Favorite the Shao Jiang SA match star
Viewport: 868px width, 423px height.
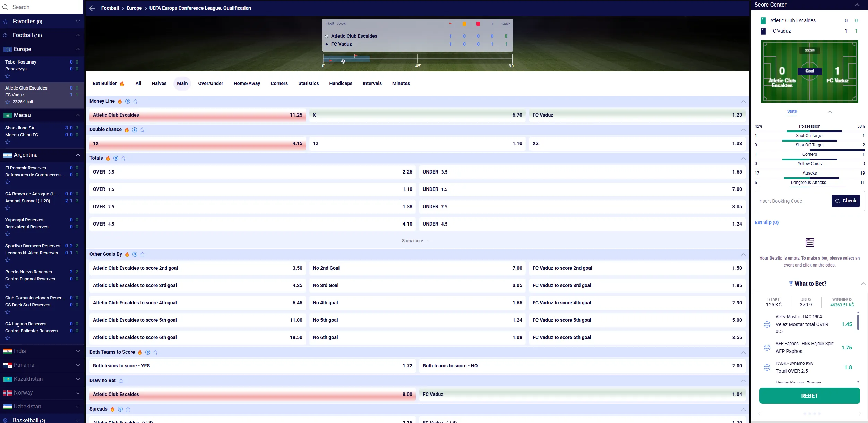8,142
